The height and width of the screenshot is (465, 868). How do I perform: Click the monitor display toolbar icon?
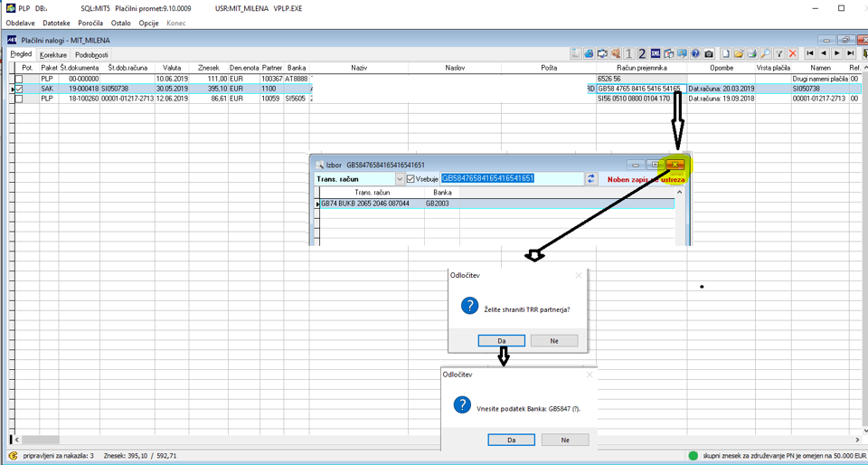682,53
